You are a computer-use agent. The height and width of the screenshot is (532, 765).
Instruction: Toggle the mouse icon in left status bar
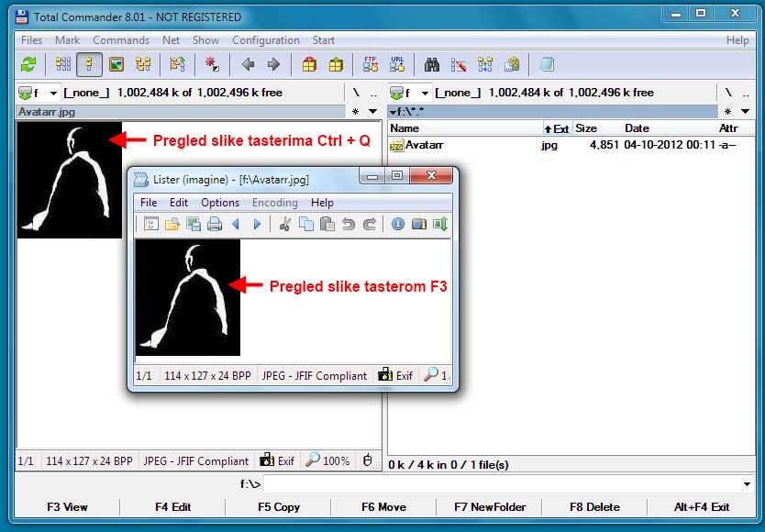tap(368, 460)
